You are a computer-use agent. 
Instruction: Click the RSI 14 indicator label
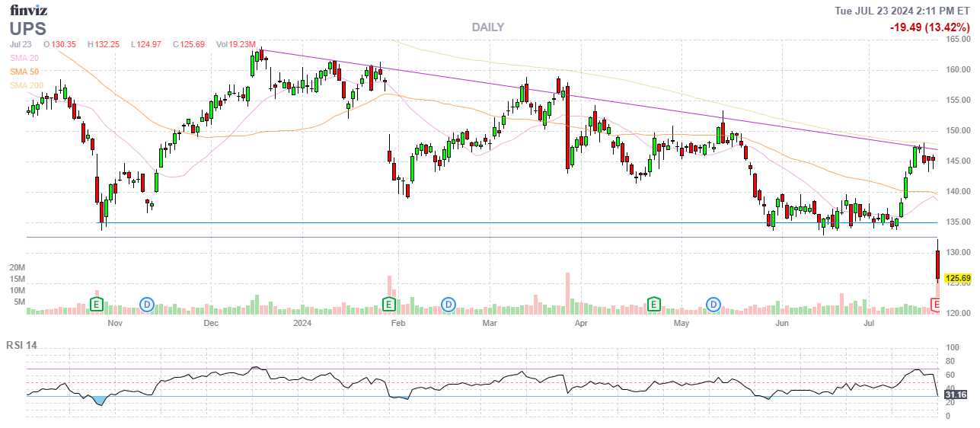coord(22,345)
